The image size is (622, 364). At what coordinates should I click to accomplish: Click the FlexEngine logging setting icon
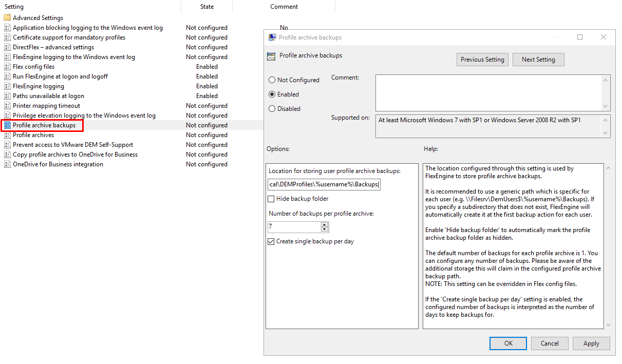(x=8, y=86)
